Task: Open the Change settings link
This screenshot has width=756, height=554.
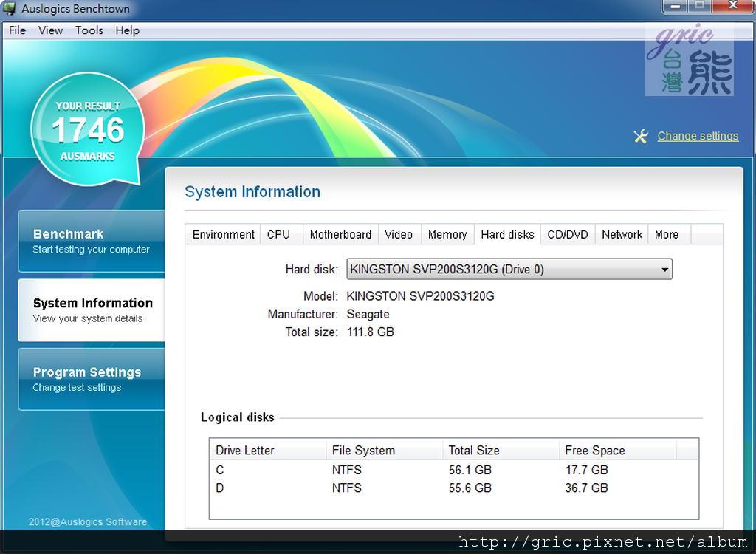Action: [698, 136]
